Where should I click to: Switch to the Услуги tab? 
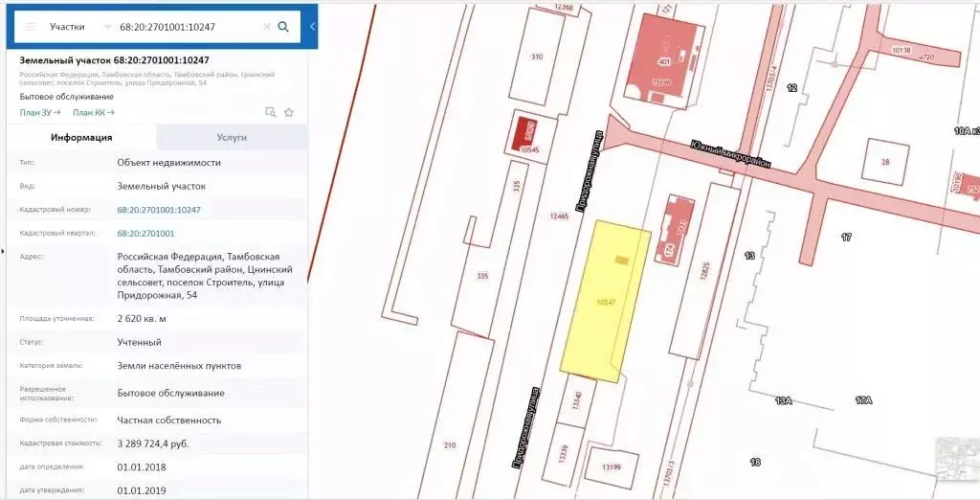pos(232,137)
